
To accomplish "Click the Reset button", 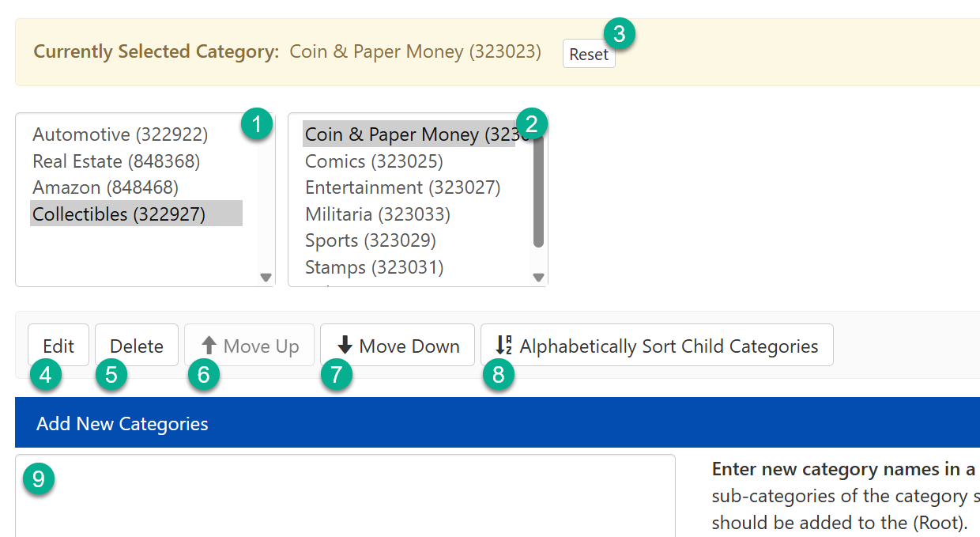I will 589,54.
